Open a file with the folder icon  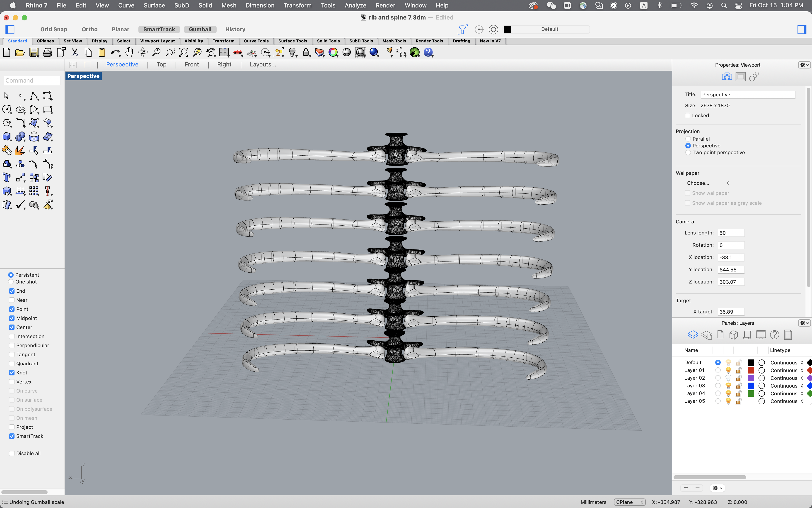pos(20,52)
